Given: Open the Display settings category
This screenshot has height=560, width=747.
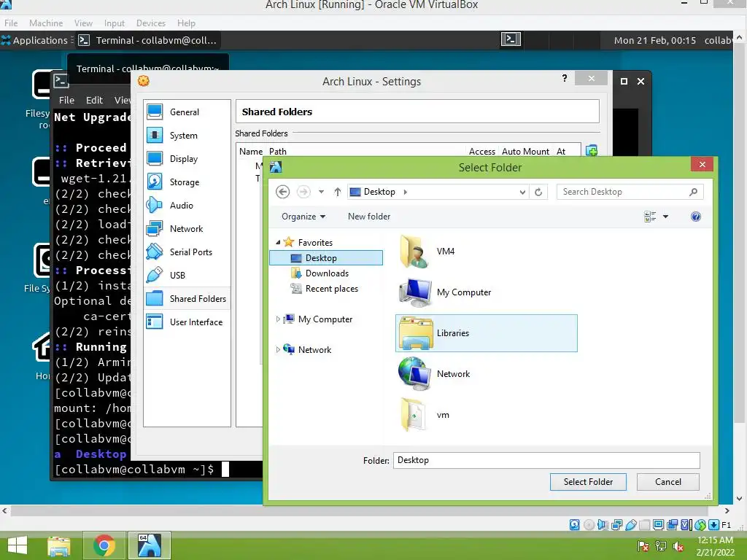Looking at the screenshot, I should click(x=187, y=158).
